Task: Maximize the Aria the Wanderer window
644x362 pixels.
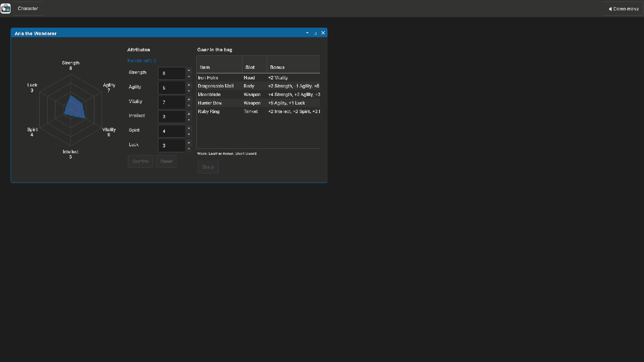Action: coord(315,33)
